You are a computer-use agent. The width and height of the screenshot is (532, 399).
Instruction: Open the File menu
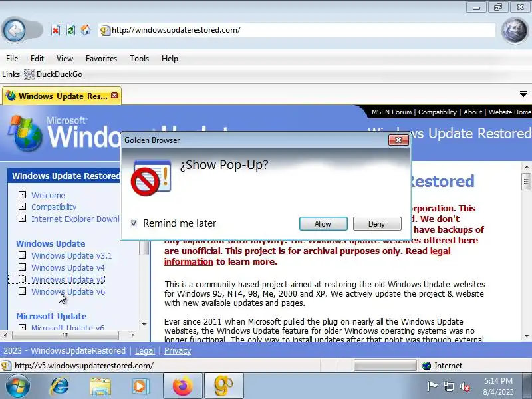[12, 59]
